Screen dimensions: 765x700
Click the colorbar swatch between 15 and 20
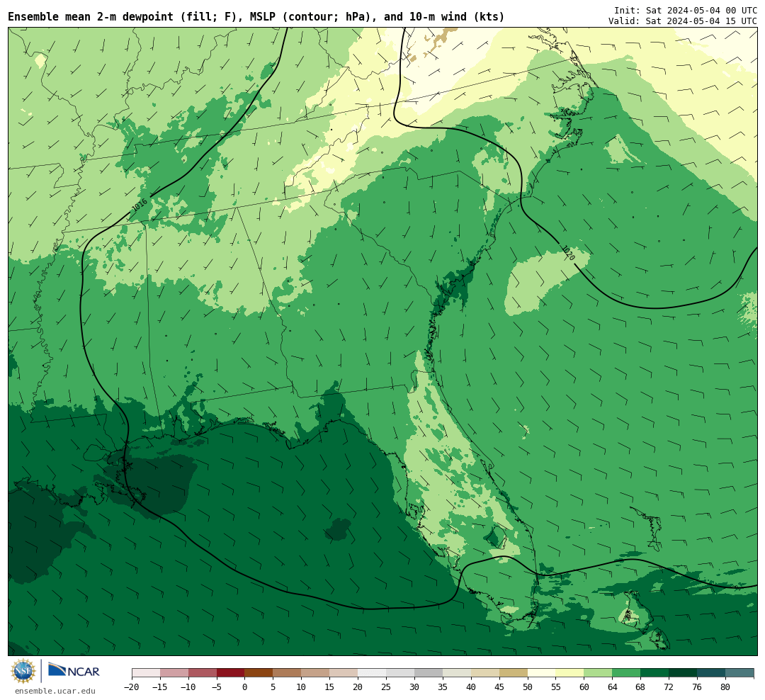[344, 673]
